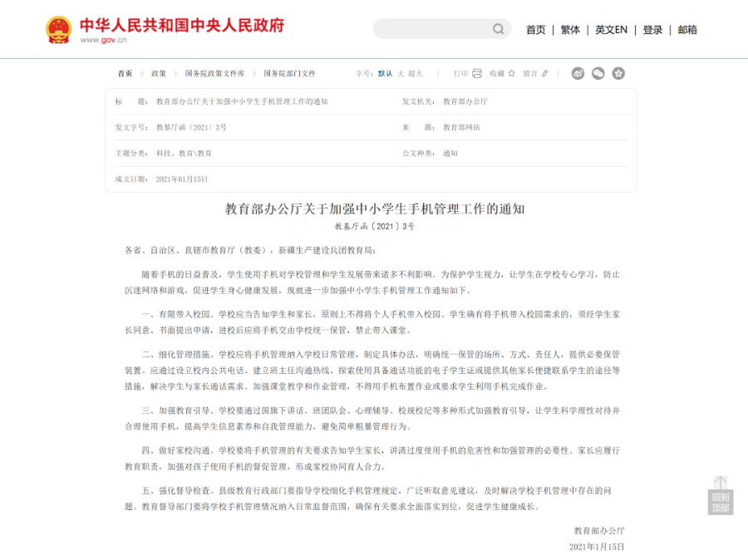Select the 默认 font size option

pyautogui.click(x=383, y=73)
